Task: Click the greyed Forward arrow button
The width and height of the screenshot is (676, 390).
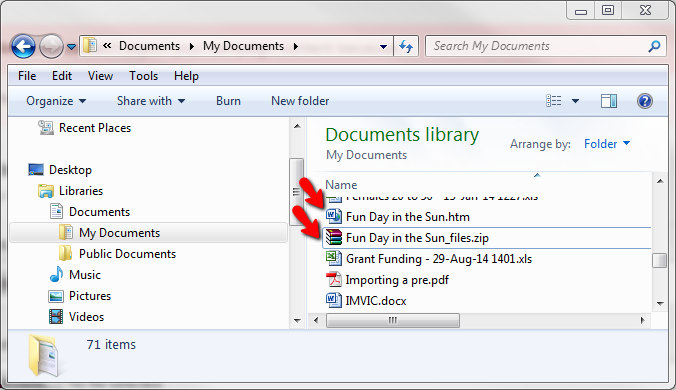Action: point(51,46)
